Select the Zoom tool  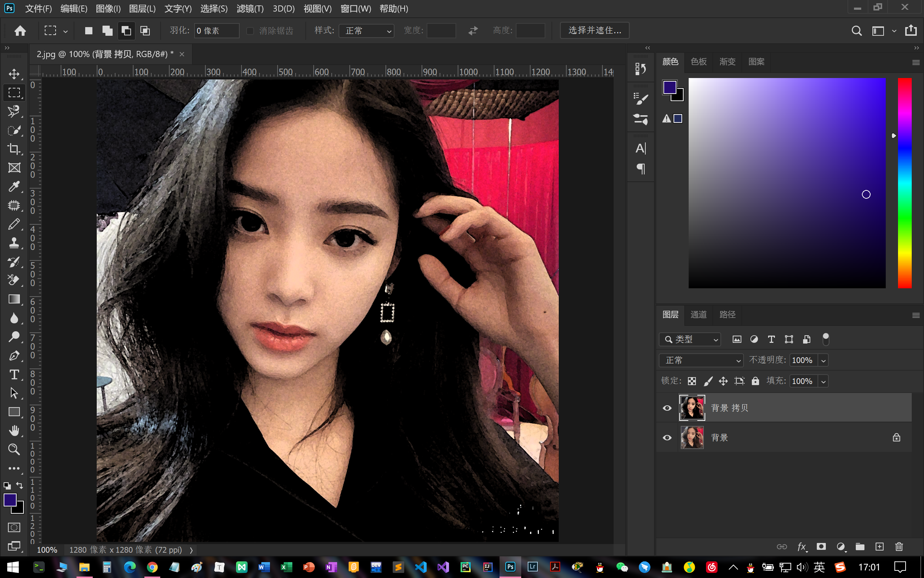[x=14, y=449]
